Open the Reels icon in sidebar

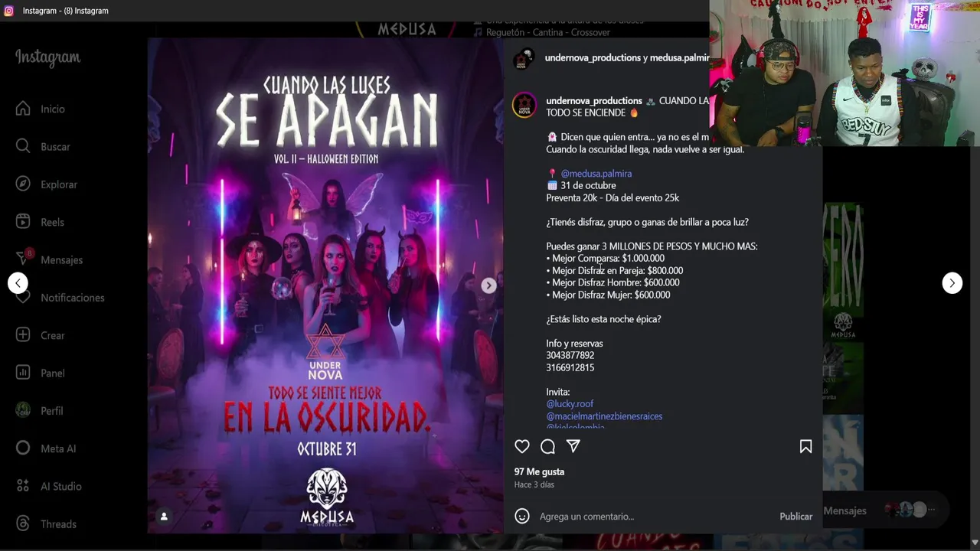(23, 222)
